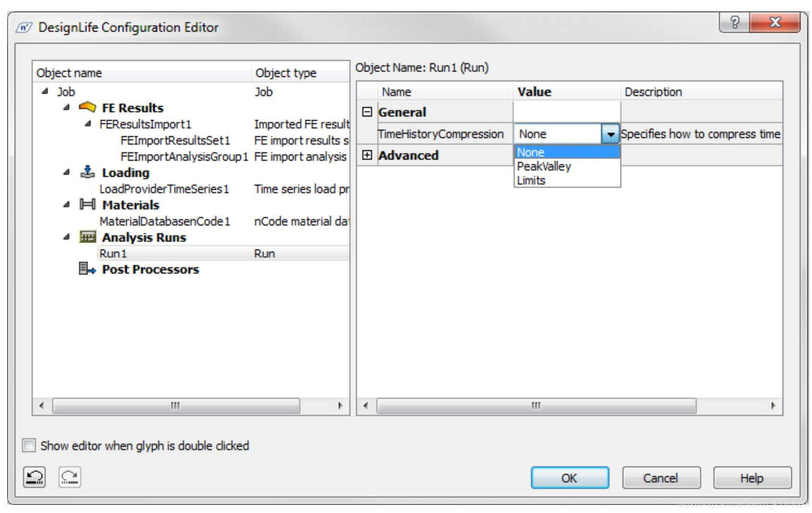Select LoadProviderTimeSeries1 in the tree
Viewport: 812px width, 513px height.
164,189
